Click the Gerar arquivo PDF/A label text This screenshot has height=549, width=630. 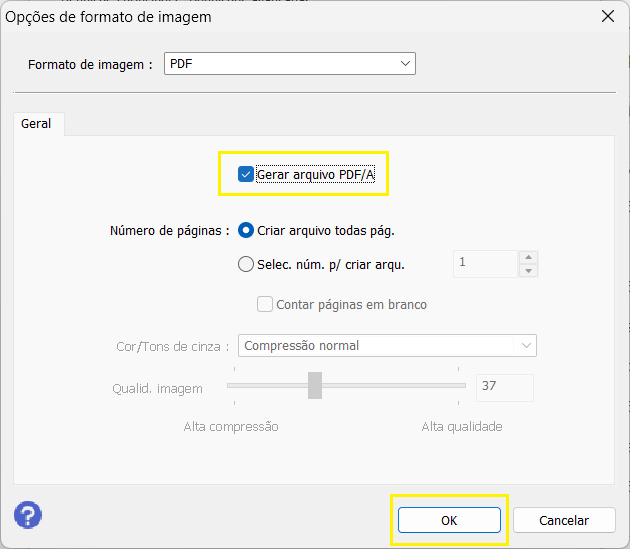315,174
